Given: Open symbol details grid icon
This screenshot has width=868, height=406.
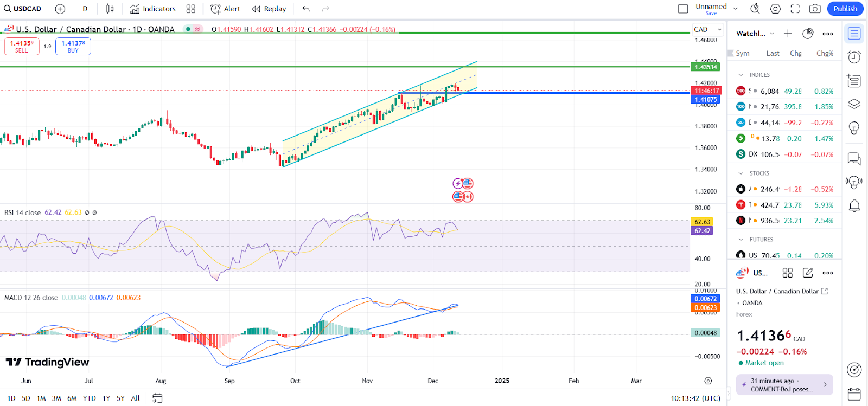Looking at the screenshot, I should [788, 273].
